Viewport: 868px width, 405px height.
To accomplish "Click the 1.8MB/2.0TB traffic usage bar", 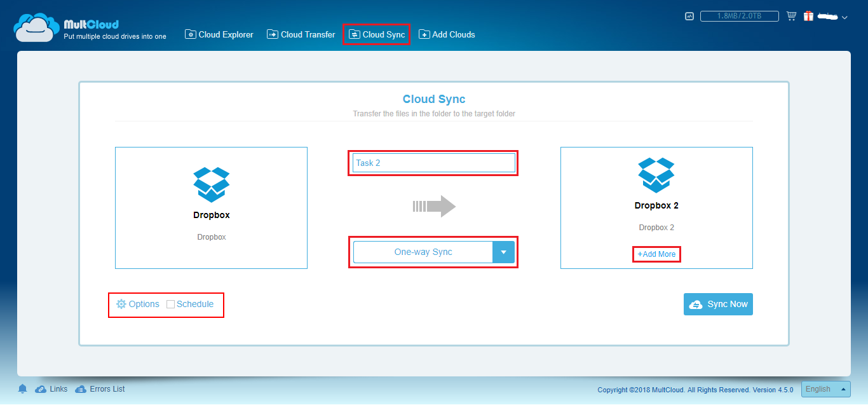I will (x=740, y=17).
